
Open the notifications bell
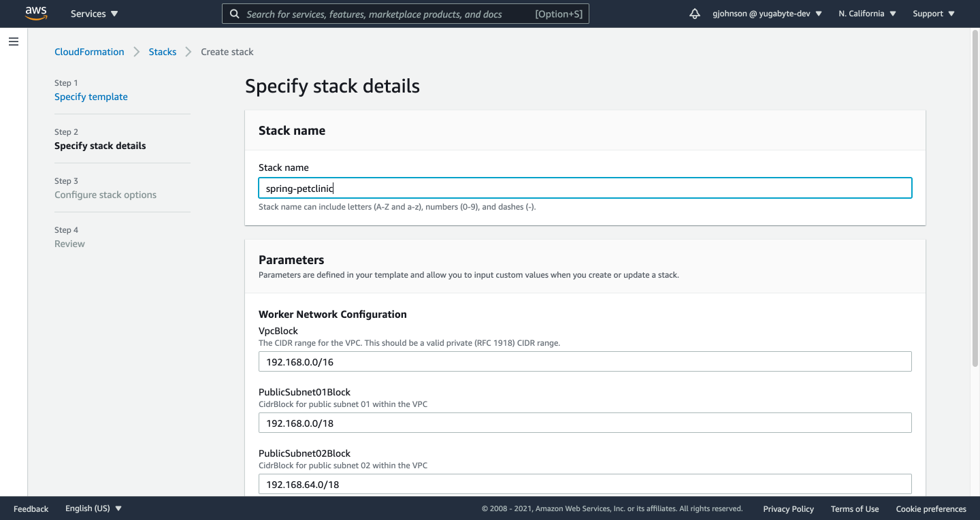[x=694, y=13]
